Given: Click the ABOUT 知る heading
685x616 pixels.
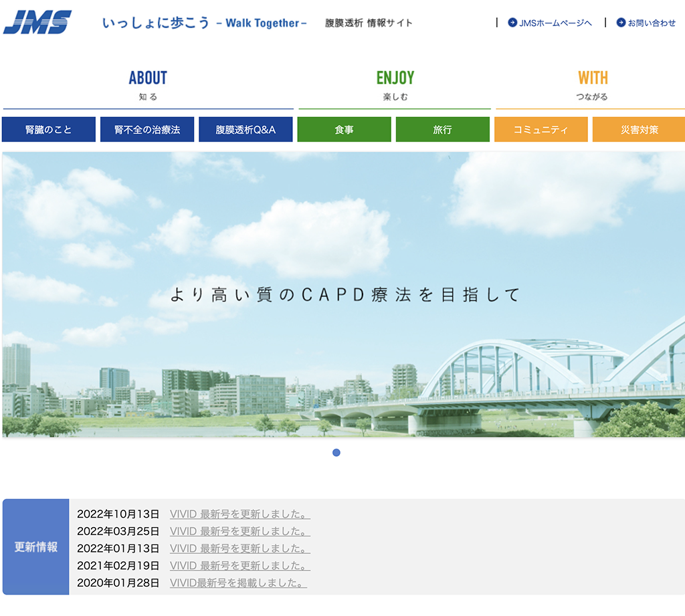Looking at the screenshot, I should (148, 85).
